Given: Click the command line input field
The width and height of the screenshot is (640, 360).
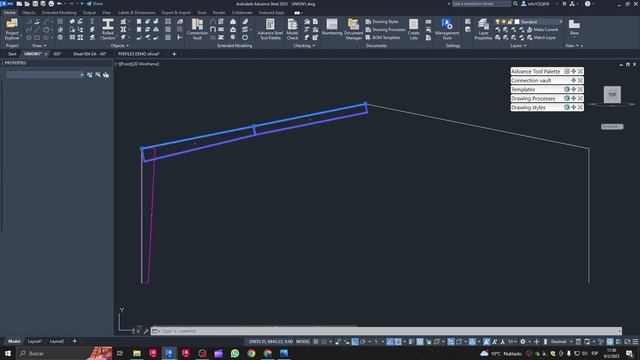Looking at the screenshot, I should [386, 331].
